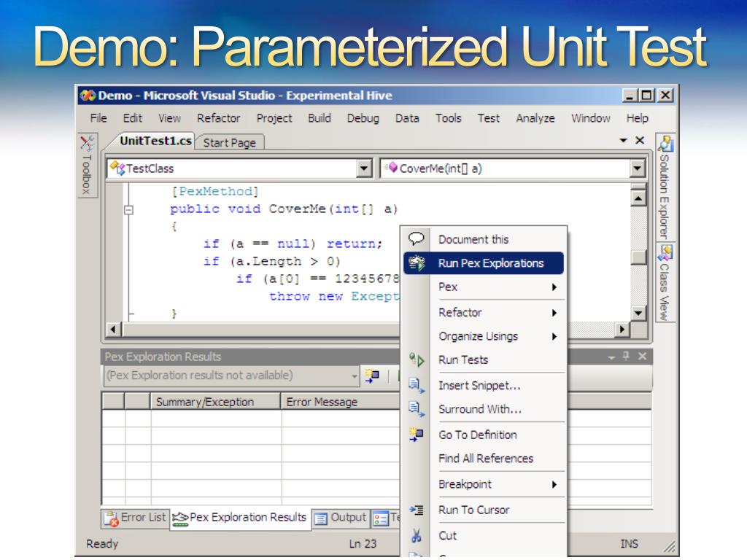Screen dimensions: 747x560
Task: Select Run Tests menu entry
Action: 484,360
